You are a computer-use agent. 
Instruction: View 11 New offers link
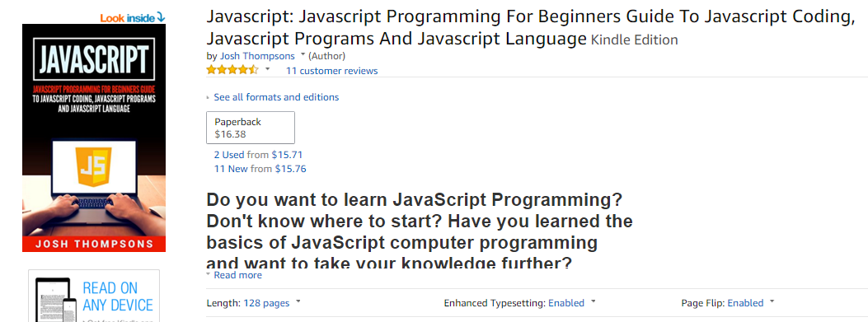231,169
